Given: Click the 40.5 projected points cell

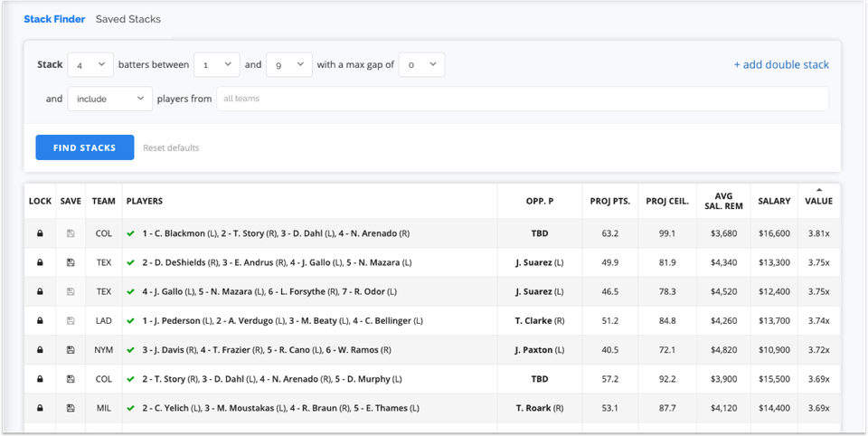Looking at the screenshot, I should point(610,350).
